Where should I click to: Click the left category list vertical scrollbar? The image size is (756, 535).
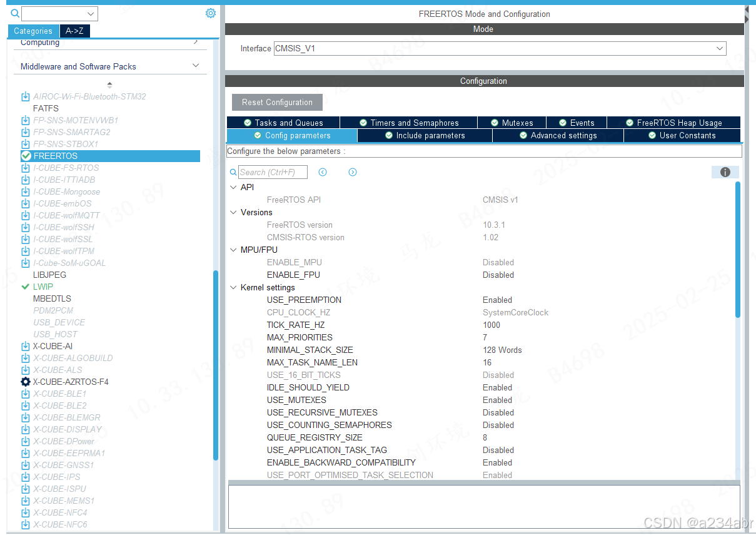tap(216, 365)
